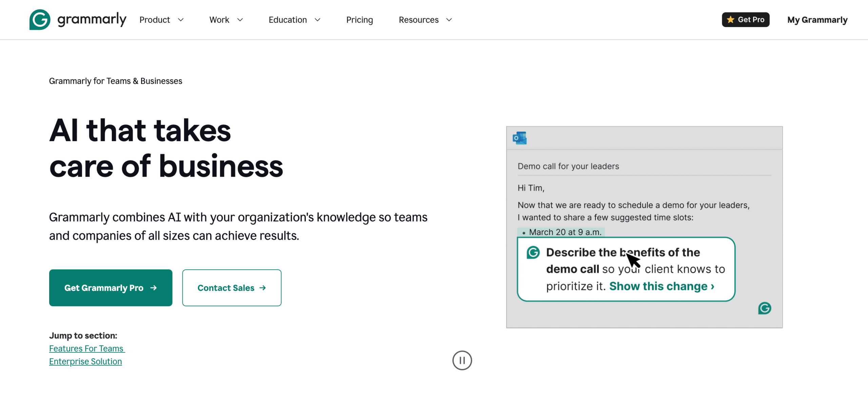868x409 pixels.
Task: Click the 'AI that takes care of business' heading
Action: pyautogui.click(x=166, y=148)
